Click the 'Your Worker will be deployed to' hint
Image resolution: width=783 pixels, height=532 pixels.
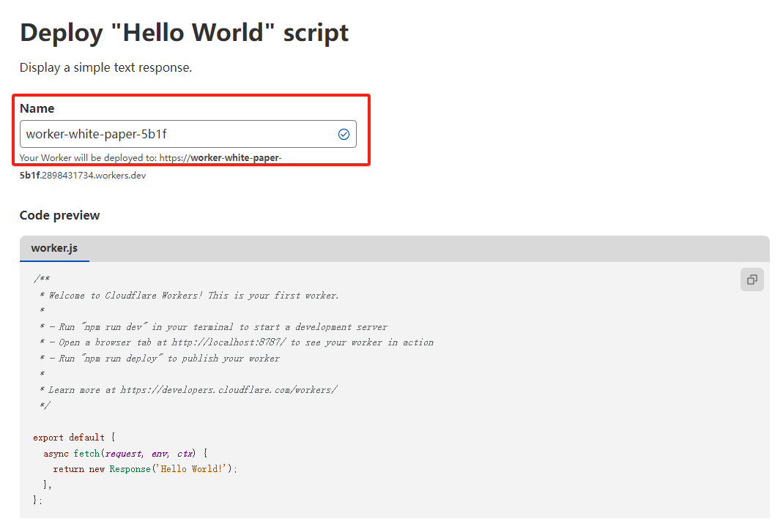pos(150,158)
